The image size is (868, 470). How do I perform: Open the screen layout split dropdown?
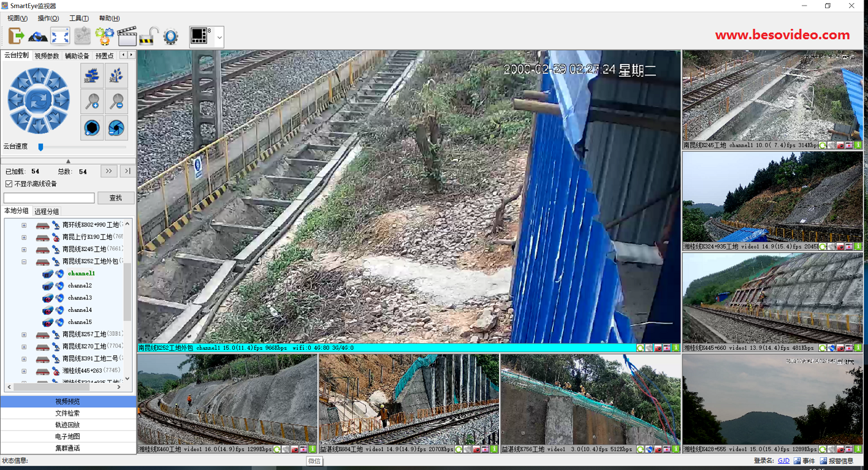point(219,37)
